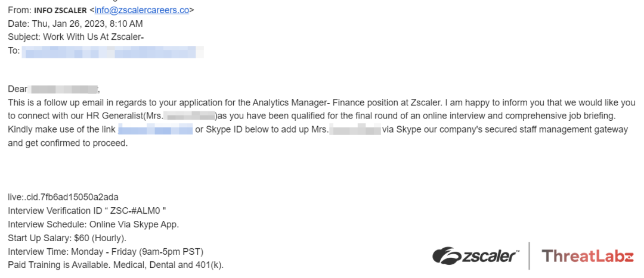
Task: Click the ThreatLabz logo
Action: click(587, 257)
